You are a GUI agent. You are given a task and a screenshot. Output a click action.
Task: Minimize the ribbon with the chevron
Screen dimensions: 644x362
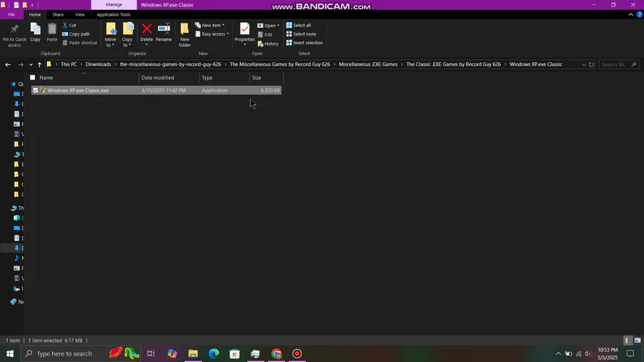point(631,14)
